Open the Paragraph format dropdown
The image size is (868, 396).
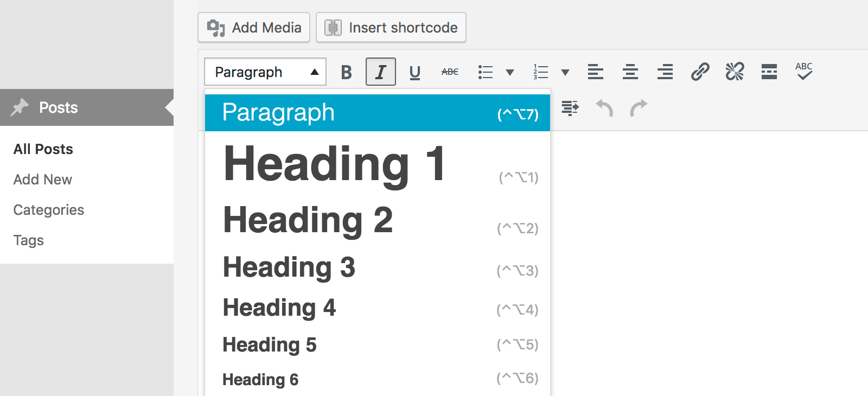(x=265, y=72)
